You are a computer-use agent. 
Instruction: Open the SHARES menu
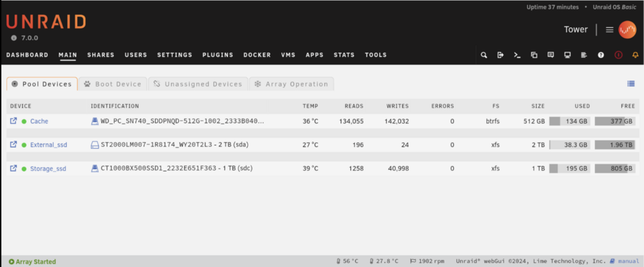pos(100,55)
